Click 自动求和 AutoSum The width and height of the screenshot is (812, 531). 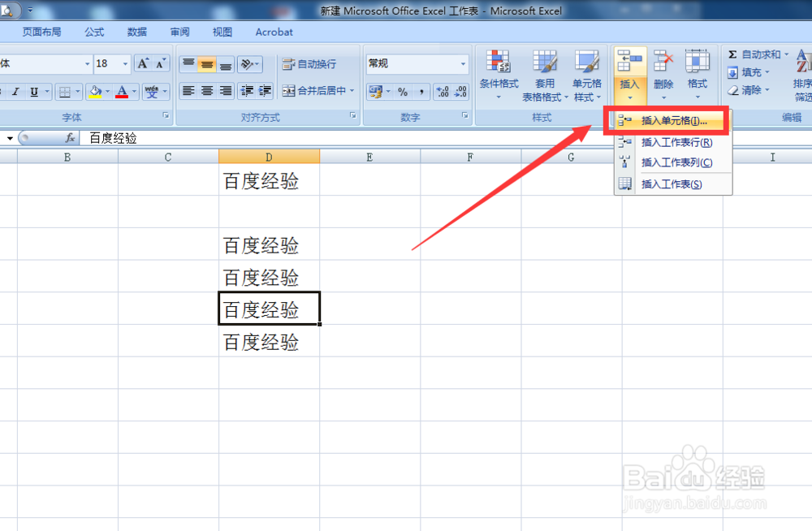tap(754, 54)
